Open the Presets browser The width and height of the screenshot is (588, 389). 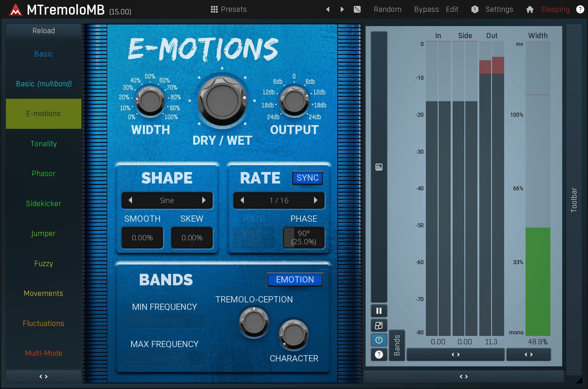pyautogui.click(x=229, y=9)
